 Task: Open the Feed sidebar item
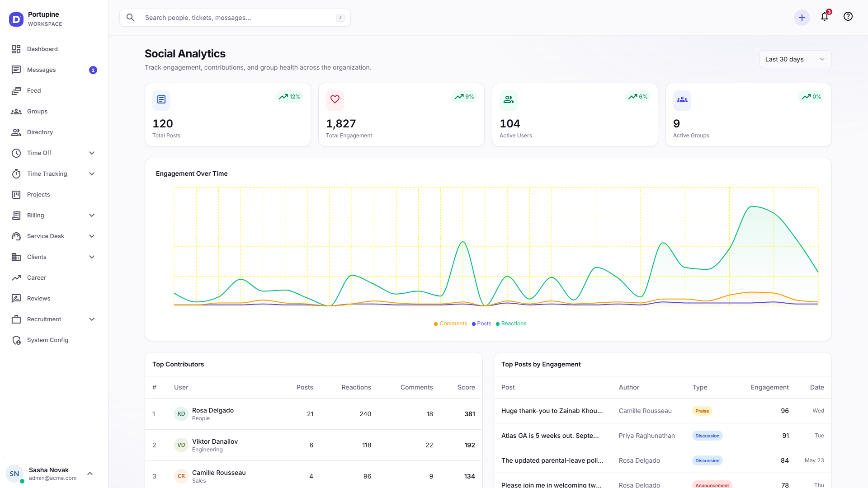[54, 91]
